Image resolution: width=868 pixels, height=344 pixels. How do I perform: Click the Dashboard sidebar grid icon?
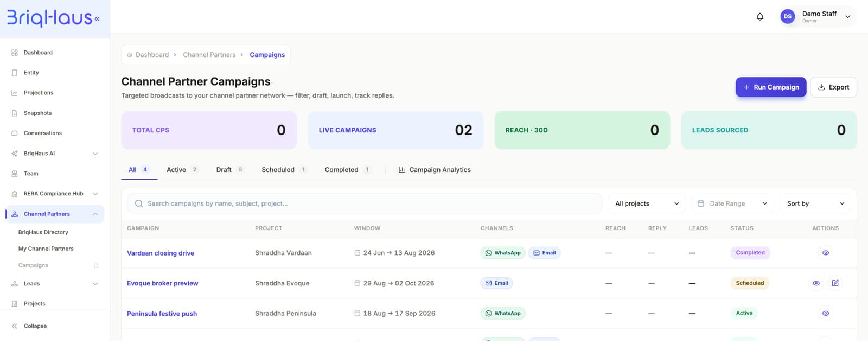pyautogui.click(x=15, y=53)
